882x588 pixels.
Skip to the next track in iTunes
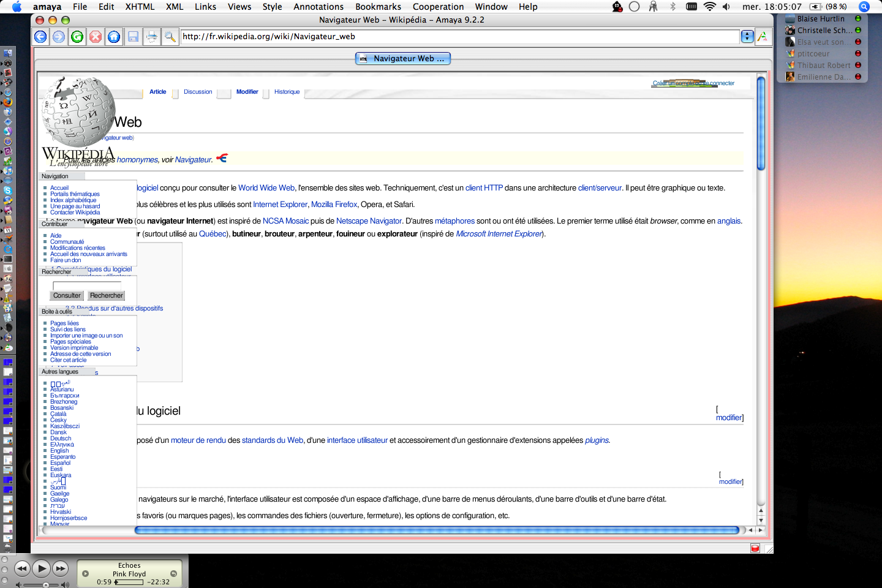click(x=60, y=569)
